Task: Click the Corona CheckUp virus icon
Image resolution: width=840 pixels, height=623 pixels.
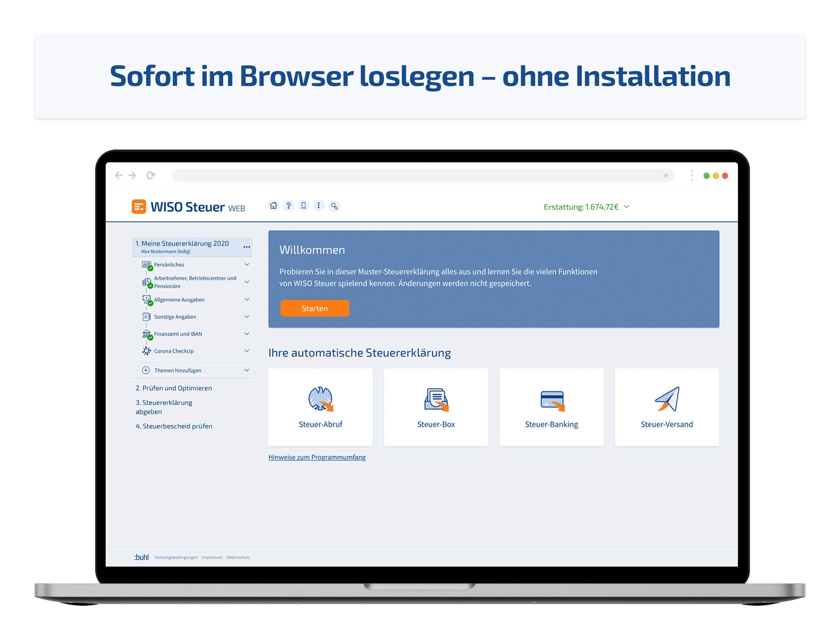Action: pos(146,351)
